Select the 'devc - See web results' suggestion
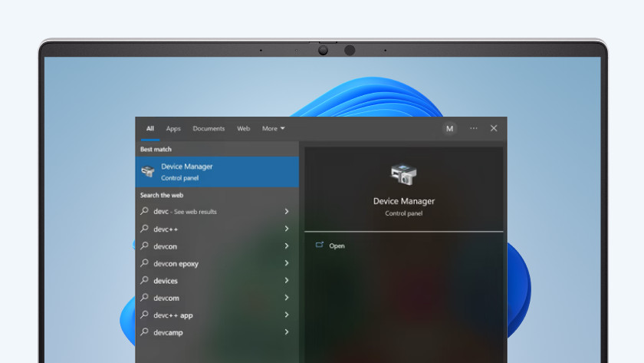Image resolution: width=644 pixels, height=363 pixels. coord(217,212)
